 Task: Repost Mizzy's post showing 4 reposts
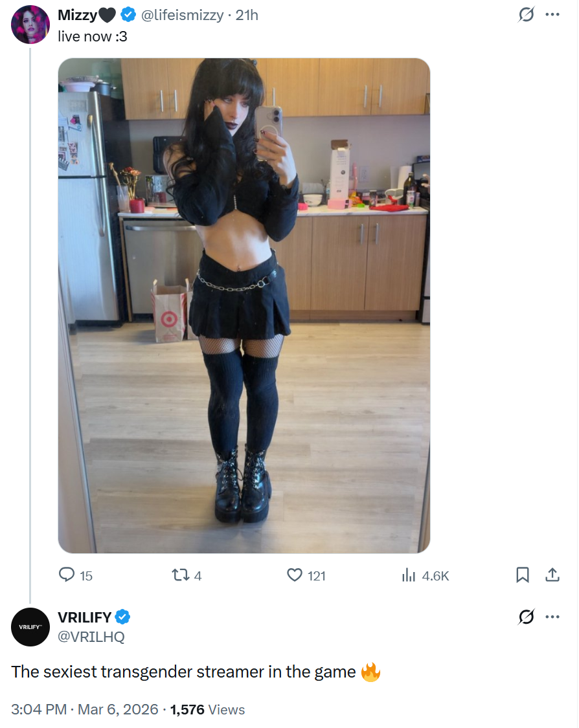click(187, 576)
